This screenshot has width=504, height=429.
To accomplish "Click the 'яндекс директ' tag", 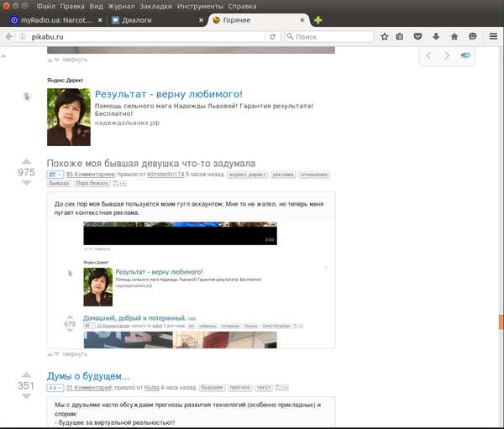I will pyautogui.click(x=248, y=175).
